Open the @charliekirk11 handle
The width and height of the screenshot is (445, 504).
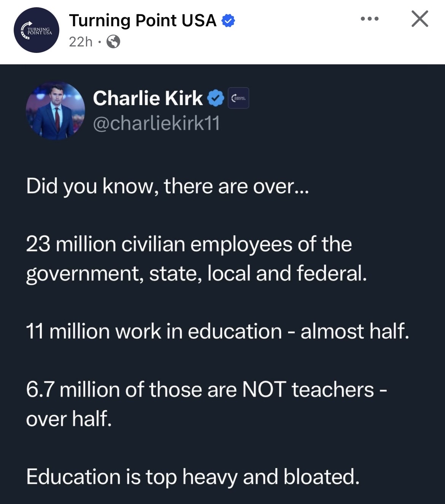point(156,123)
